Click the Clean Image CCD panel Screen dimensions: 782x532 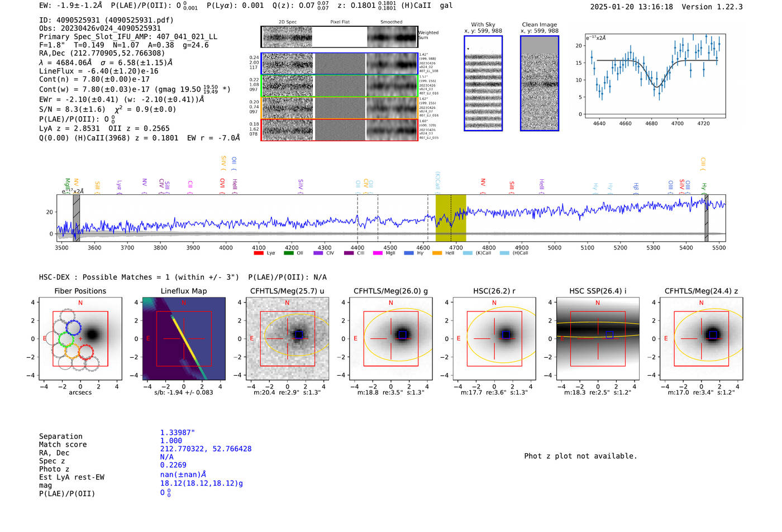(x=540, y=83)
